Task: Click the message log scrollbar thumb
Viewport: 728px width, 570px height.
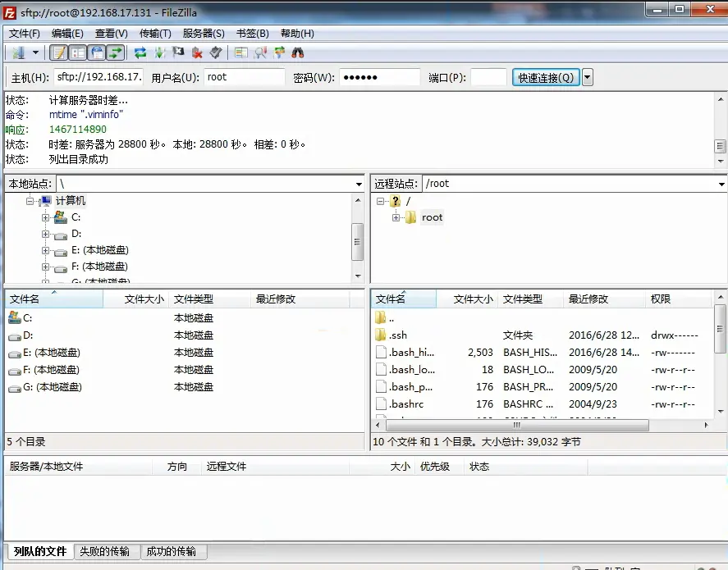Action: tap(720, 146)
